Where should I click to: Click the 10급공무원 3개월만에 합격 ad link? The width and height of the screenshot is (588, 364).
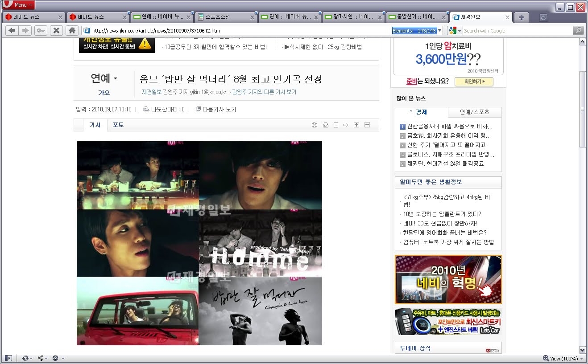216,47
